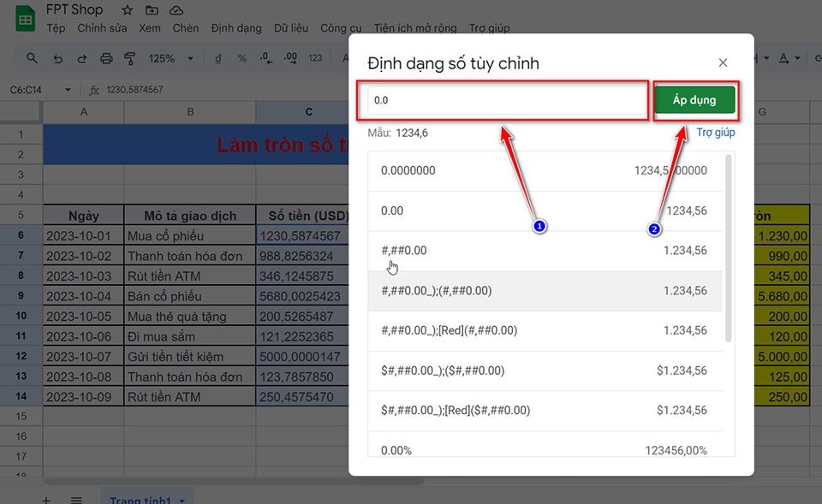Select format $#,##0.00_);[Red]($#,##0.00)
Image resolution: width=822 pixels, height=504 pixels.
[545, 410]
